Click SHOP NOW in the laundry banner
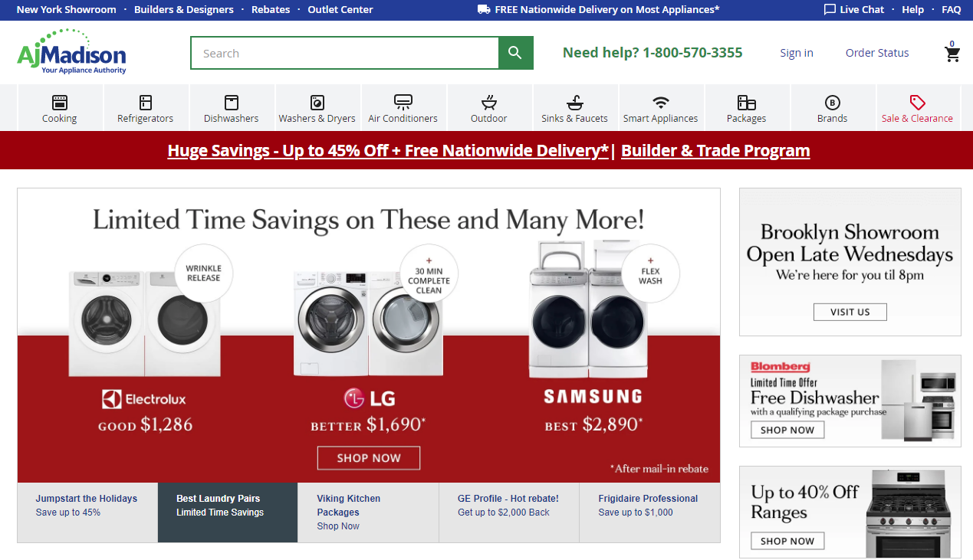Screen dimensions: 973x560 pos(369,458)
